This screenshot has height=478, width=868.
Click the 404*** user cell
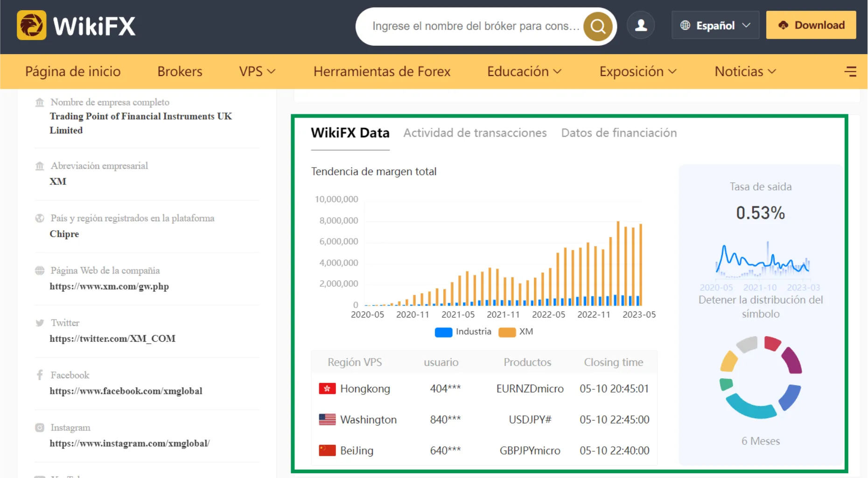[445, 388]
